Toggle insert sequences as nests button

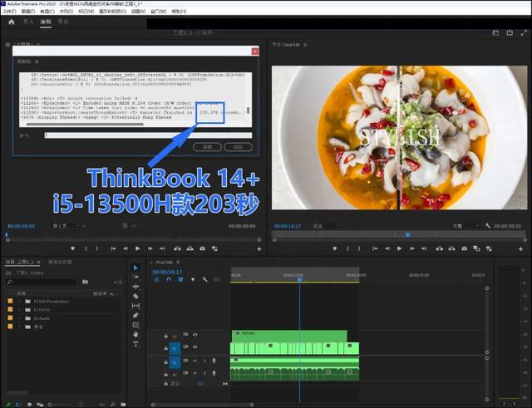coord(156,279)
